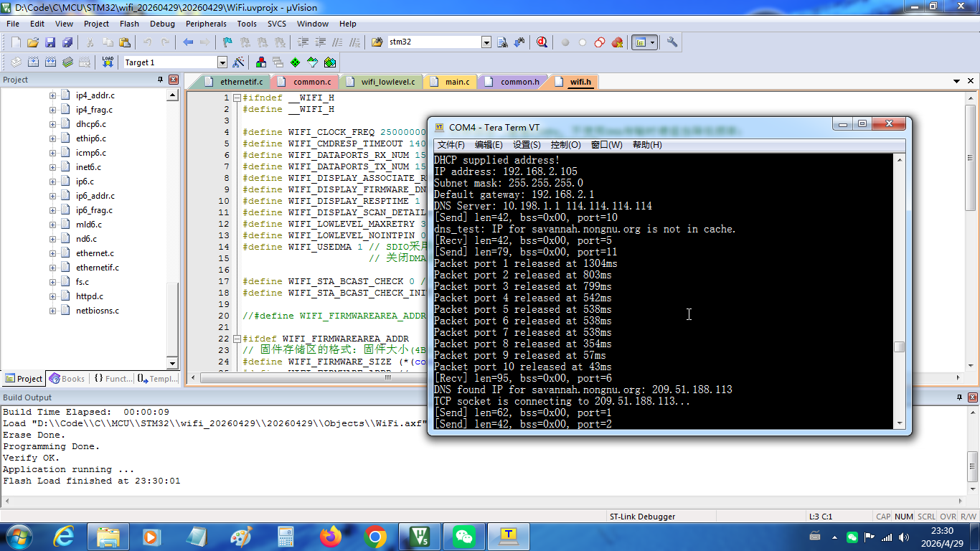Click the Download (LOAD) to flash icon
Screen dimensions: 980x551
108,62
